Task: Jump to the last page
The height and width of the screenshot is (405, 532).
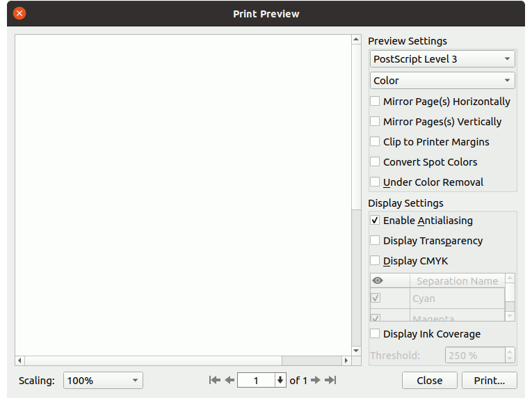Action: pyautogui.click(x=330, y=380)
